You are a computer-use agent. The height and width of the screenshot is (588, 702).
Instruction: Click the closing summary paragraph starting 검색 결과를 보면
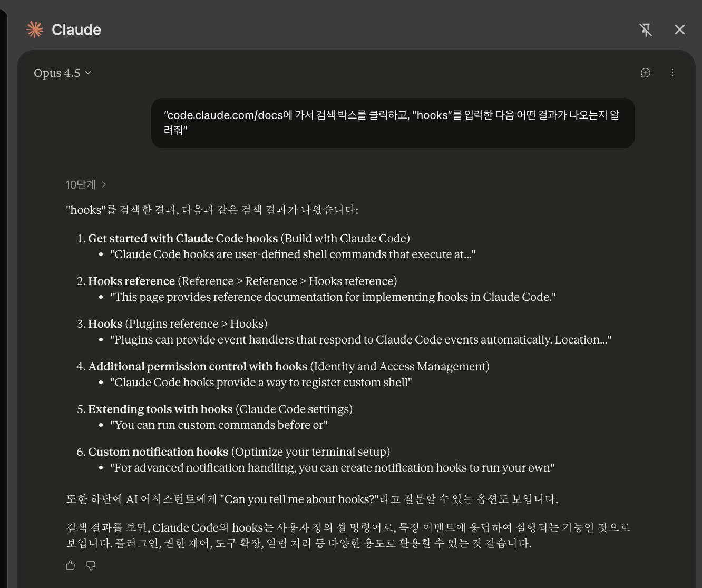(348, 535)
